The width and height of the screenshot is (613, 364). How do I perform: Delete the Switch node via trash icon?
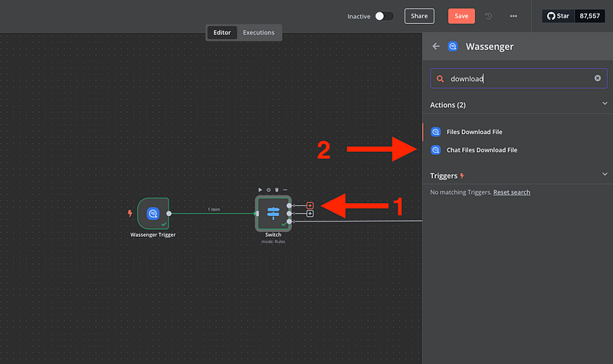click(x=277, y=189)
